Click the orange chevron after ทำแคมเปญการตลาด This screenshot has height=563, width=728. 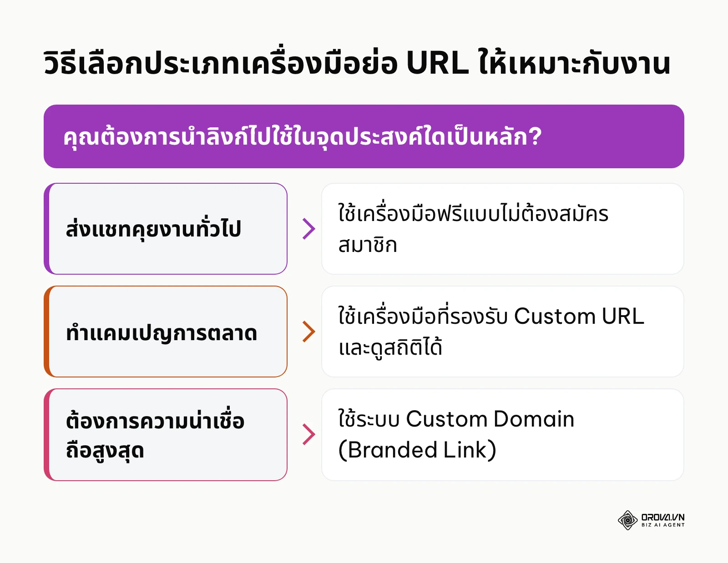pos(309,332)
